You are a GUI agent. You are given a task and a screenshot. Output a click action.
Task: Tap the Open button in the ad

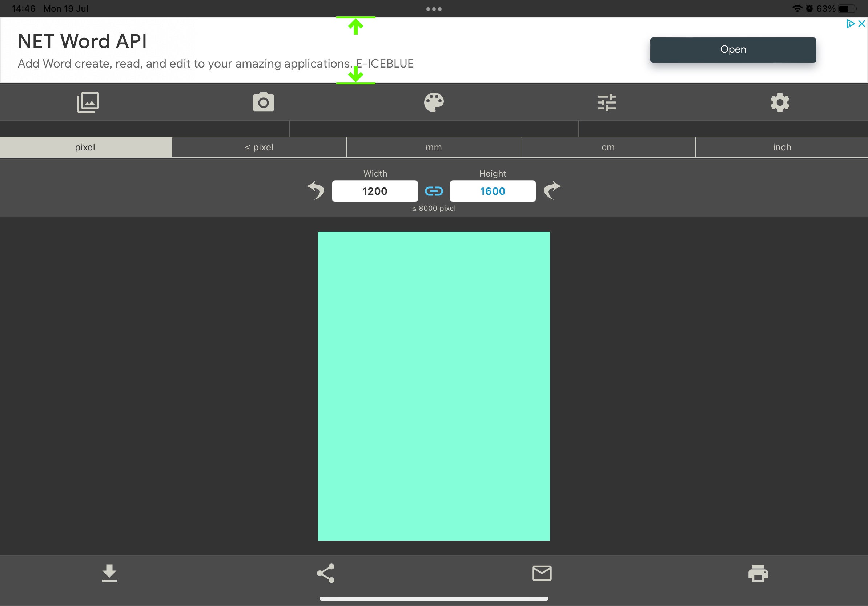click(733, 50)
